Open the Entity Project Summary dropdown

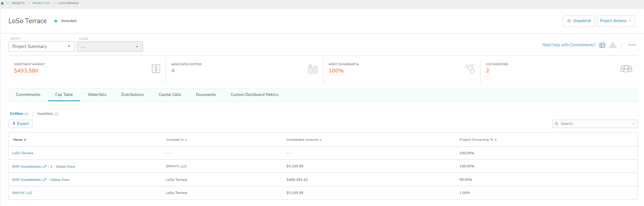(41, 47)
